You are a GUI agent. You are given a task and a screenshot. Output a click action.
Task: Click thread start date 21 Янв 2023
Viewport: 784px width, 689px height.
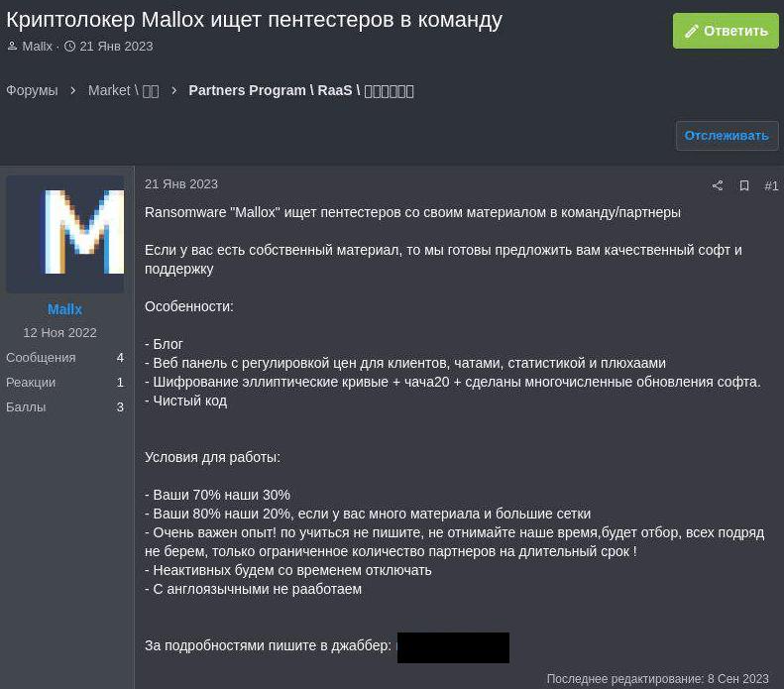point(116,47)
